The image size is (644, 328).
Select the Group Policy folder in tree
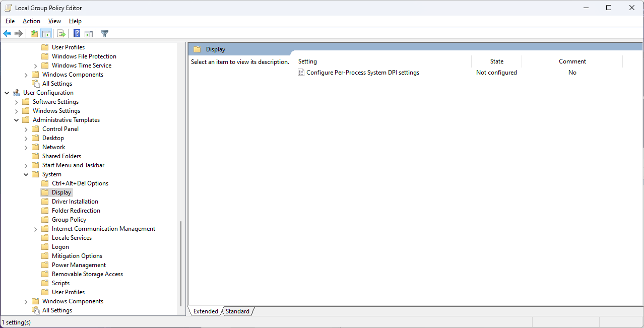(69, 220)
